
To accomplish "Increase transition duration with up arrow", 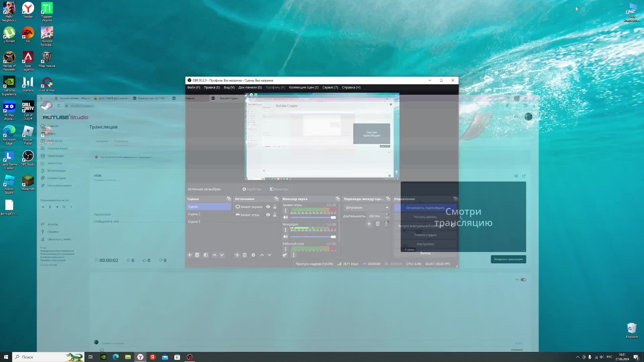I will point(387,215).
